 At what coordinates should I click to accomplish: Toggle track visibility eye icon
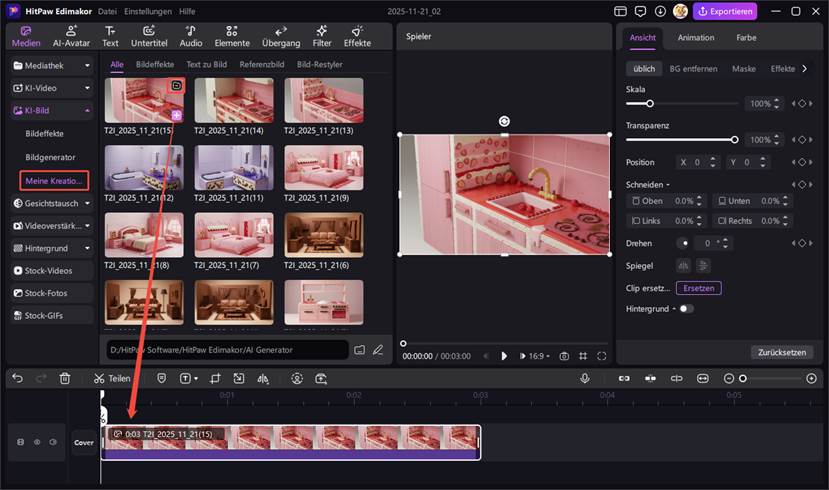tap(38, 442)
